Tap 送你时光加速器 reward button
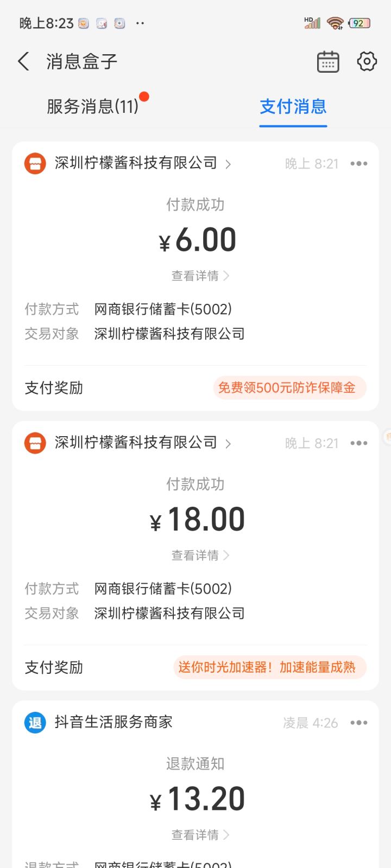Screen dimensions: 391x868 click(x=269, y=667)
